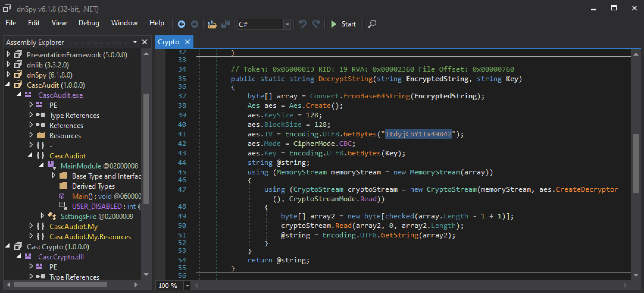Open Assembly Explorer window options arrow
Screen dimensions: 644x293
point(135,42)
